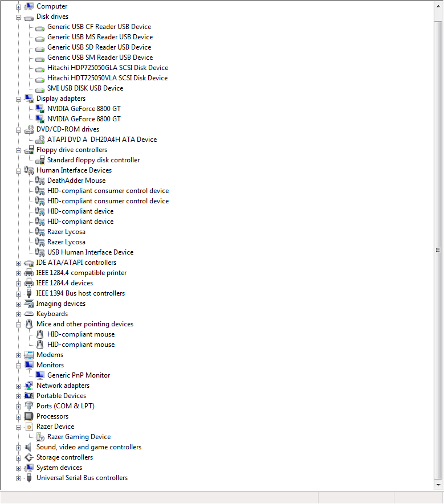The image size is (444, 504).
Task: Click the Network adapters icon
Action: [29, 386]
